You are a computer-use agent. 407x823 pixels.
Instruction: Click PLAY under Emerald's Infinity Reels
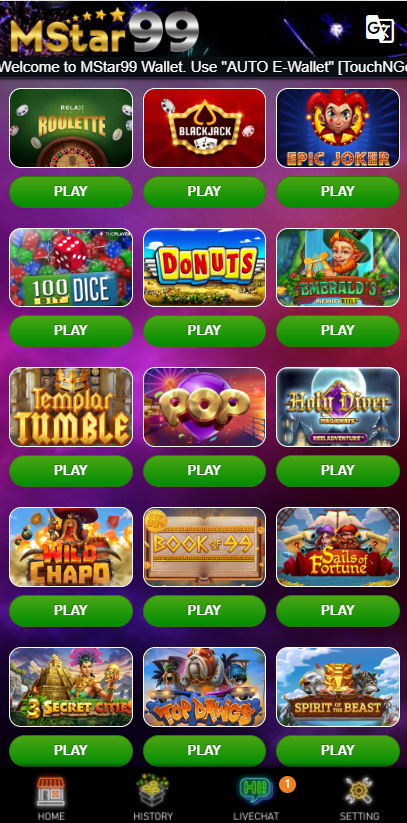point(338,331)
